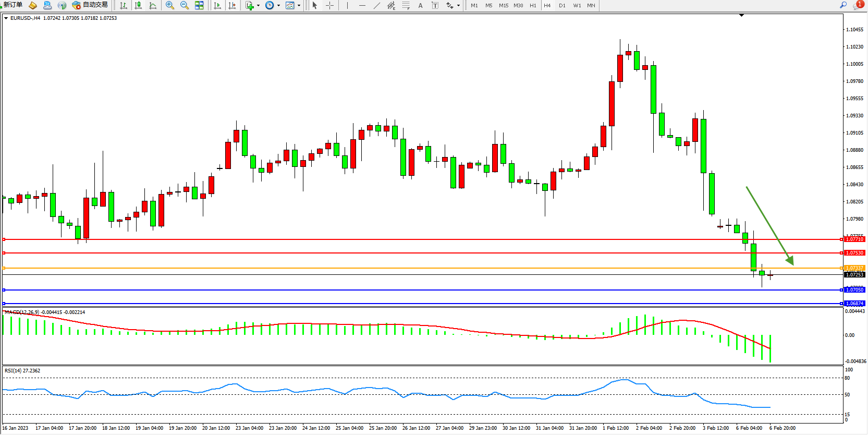Switch to the D1 timeframe
868x435 pixels.
[562, 5]
